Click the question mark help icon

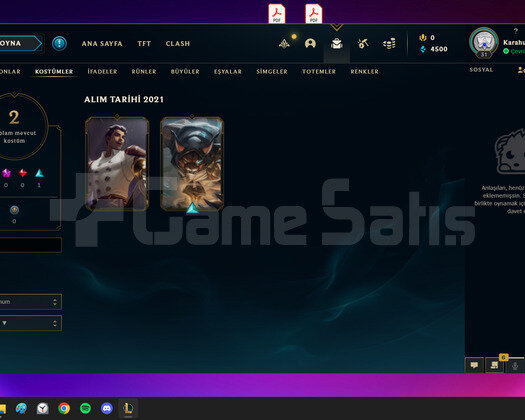click(x=516, y=31)
